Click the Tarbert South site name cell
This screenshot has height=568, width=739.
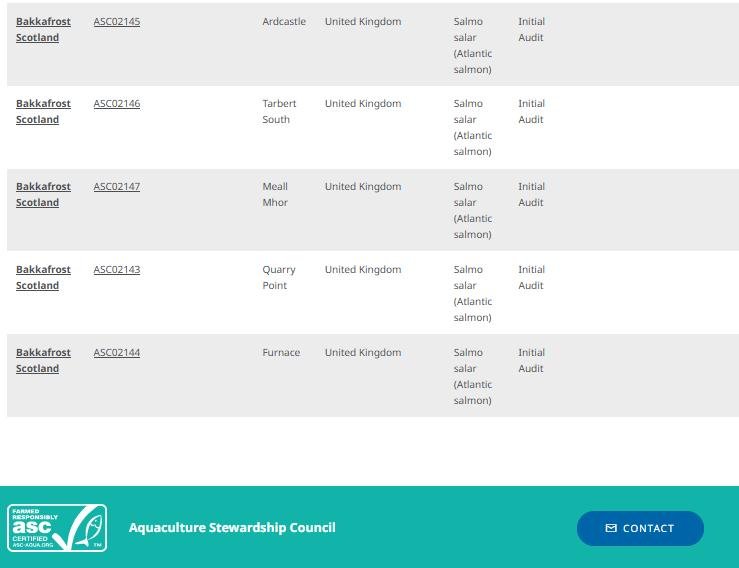(x=279, y=111)
